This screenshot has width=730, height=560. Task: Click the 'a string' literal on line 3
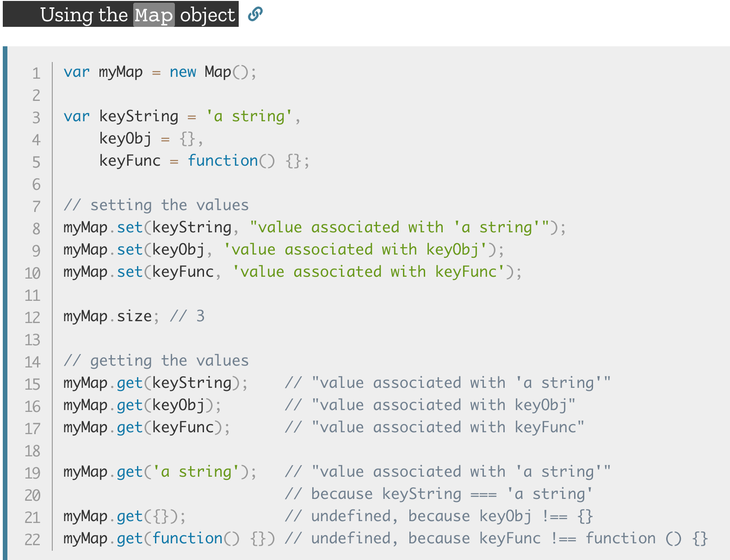pos(249,116)
